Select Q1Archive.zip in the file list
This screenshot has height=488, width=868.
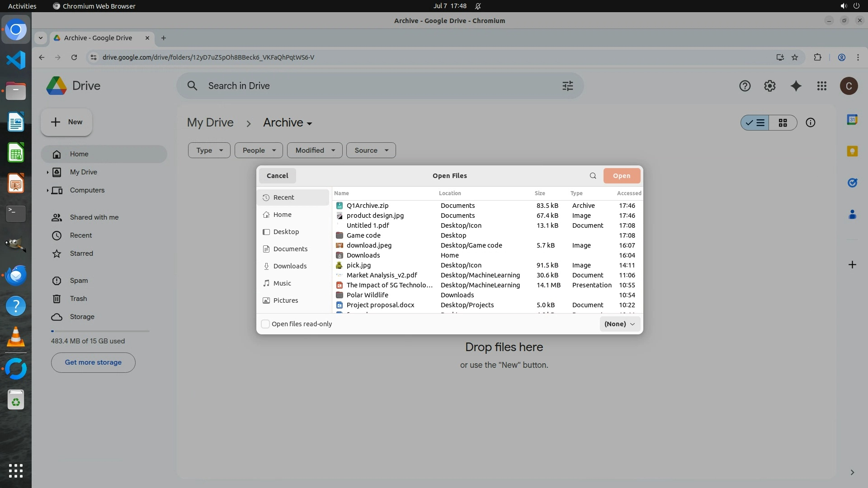pos(367,206)
